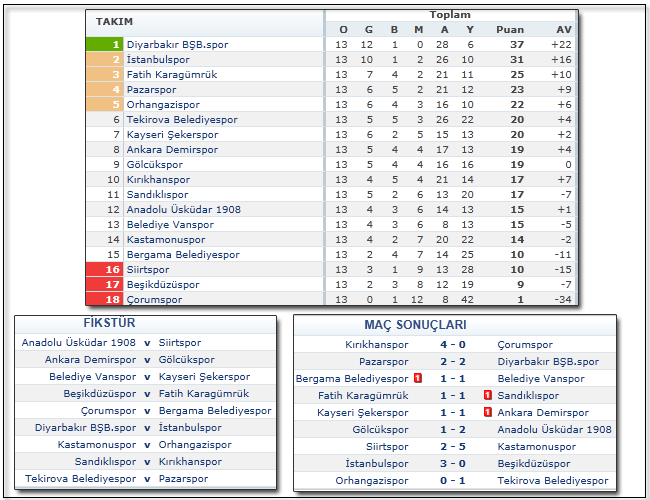Click the TAKIM column header

[115, 22]
